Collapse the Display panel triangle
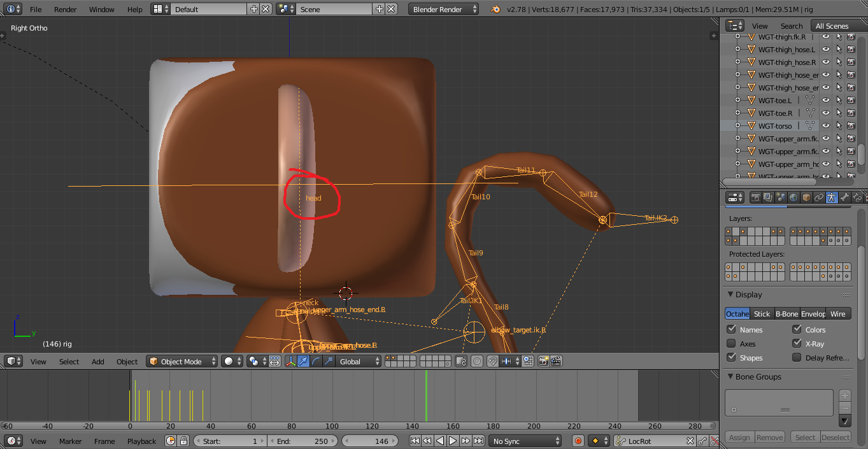The image size is (868, 449). pos(730,294)
